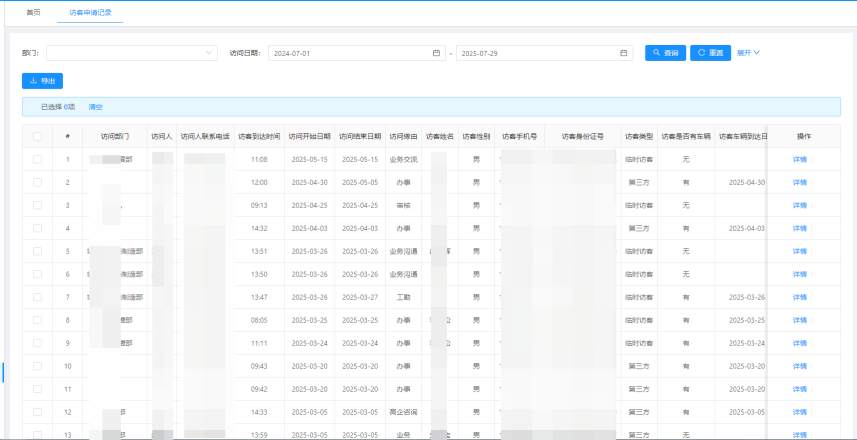This screenshot has width=857, height=440.
Task: Click the 访客到达时间 column header
Action: (x=259, y=137)
